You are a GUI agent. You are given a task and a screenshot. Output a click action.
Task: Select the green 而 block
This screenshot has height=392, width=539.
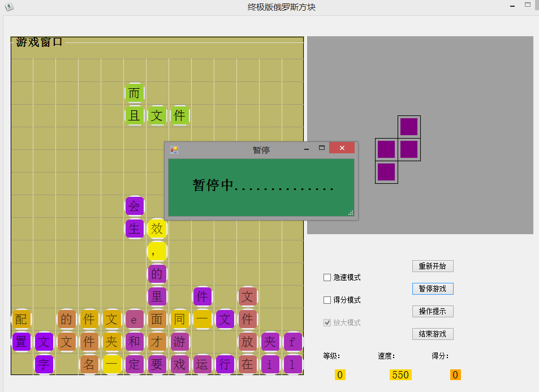135,93
